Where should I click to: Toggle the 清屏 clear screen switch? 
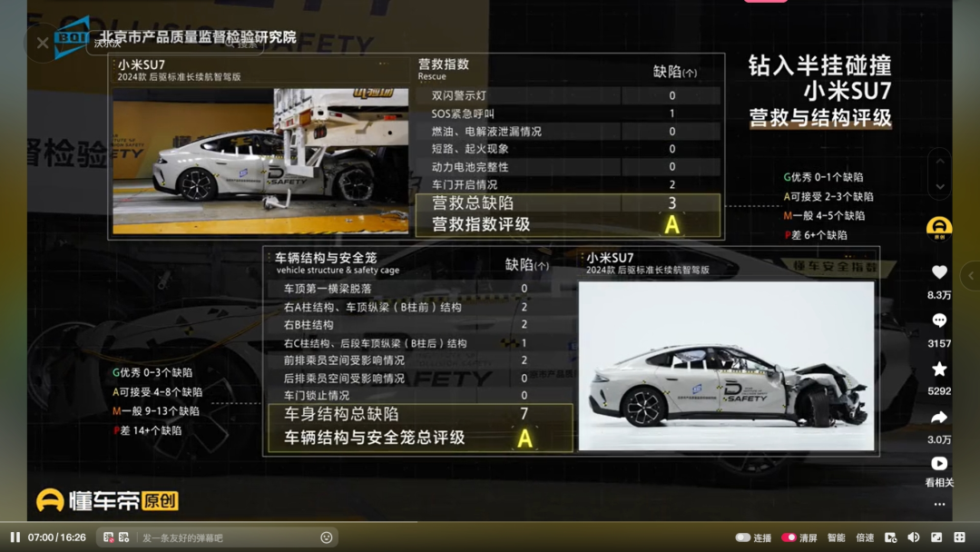tap(789, 537)
